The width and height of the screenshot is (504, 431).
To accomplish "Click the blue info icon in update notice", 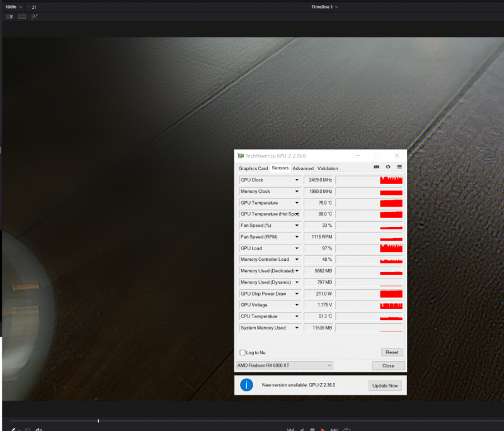I will 246,385.
